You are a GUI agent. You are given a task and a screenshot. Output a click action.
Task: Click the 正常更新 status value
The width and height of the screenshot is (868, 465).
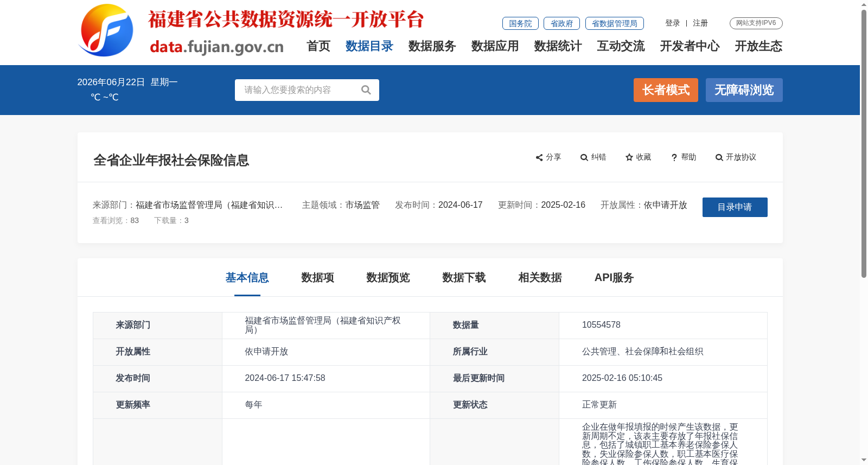[599, 405]
